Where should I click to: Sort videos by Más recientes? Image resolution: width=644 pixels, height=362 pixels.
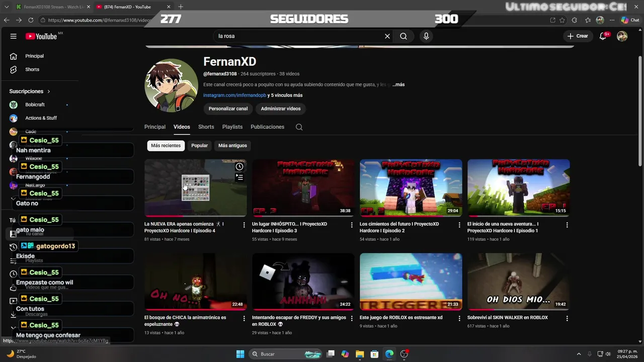tap(166, 146)
